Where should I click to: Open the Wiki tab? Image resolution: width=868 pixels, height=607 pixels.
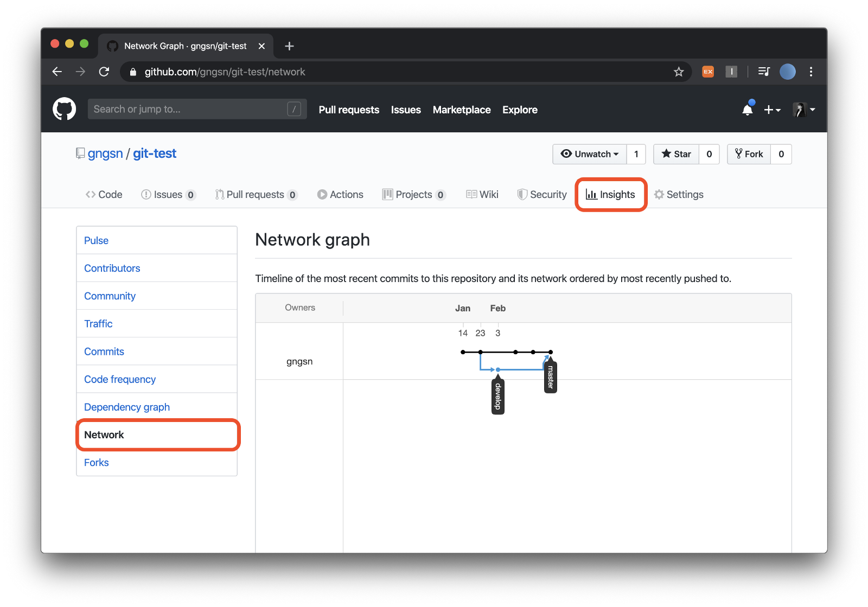(x=482, y=194)
